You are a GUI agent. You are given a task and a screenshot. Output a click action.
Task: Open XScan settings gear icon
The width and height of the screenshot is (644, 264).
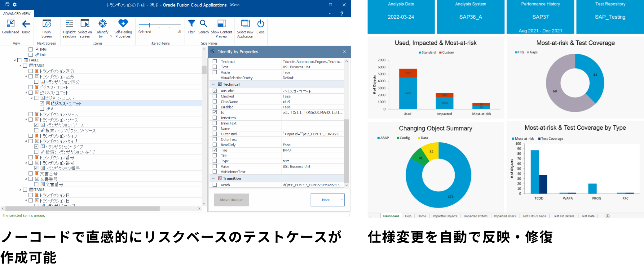(x=15, y=5)
